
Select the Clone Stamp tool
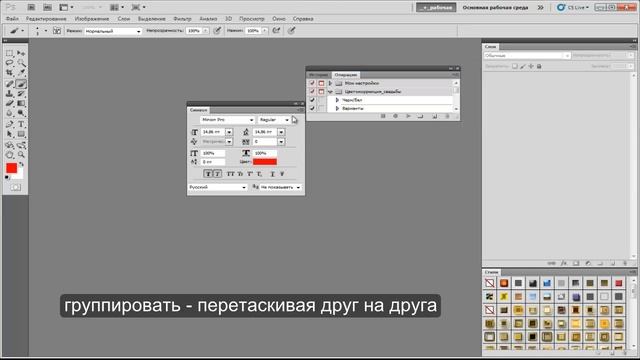[9, 94]
